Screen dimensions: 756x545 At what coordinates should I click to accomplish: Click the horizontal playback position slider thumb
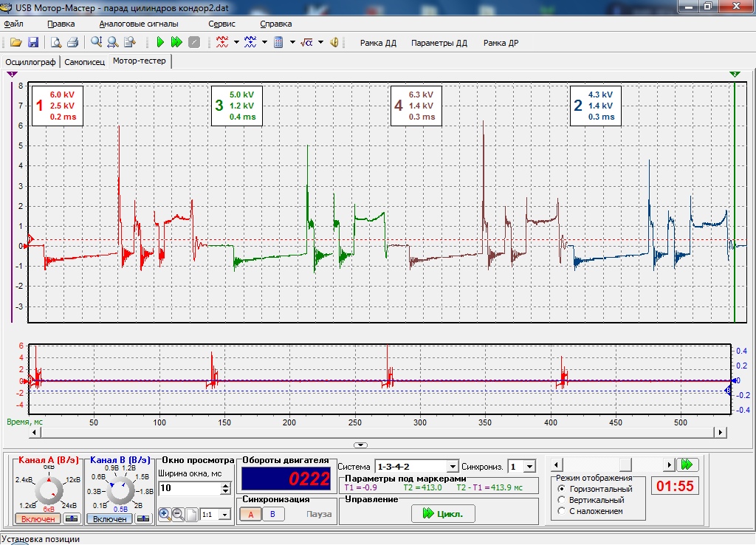[x=625, y=465]
